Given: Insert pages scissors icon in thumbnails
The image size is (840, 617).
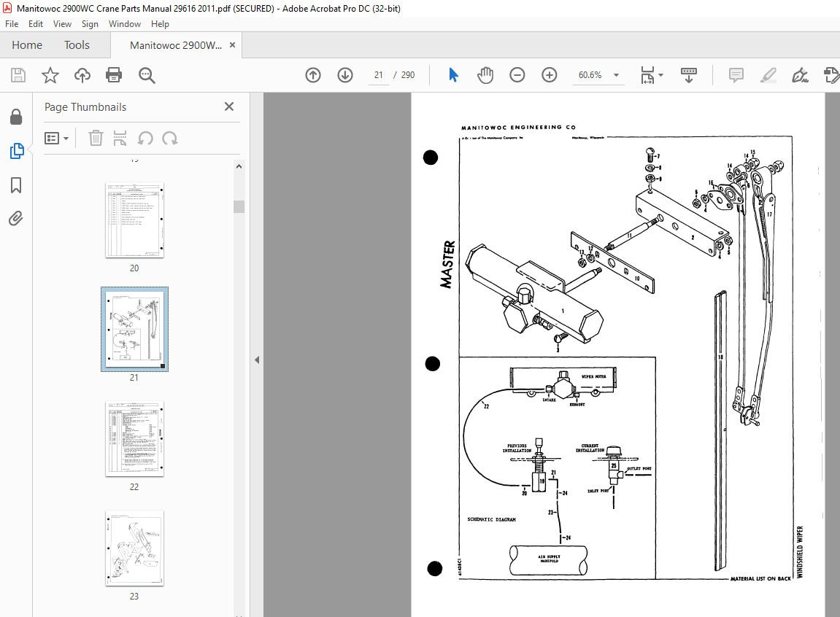Looking at the screenshot, I should coord(120,138).
